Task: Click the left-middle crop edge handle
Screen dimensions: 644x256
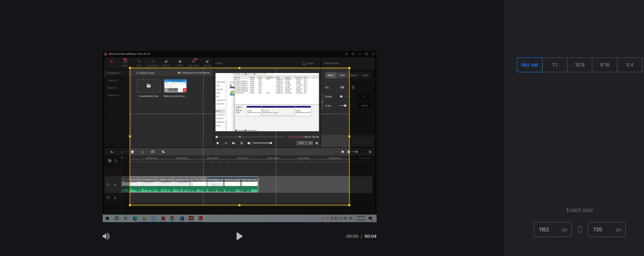Action: pyautogui.click(x=130, y=136)
